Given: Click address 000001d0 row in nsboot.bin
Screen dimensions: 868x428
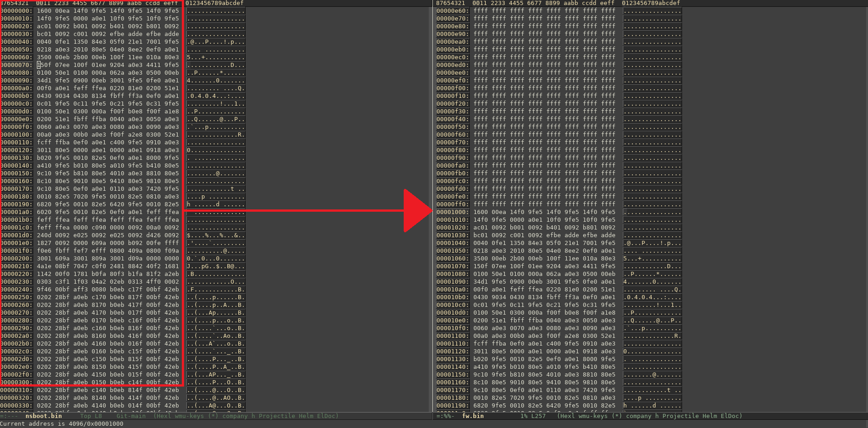Looking at the screenshot, I should pos(122,235).
